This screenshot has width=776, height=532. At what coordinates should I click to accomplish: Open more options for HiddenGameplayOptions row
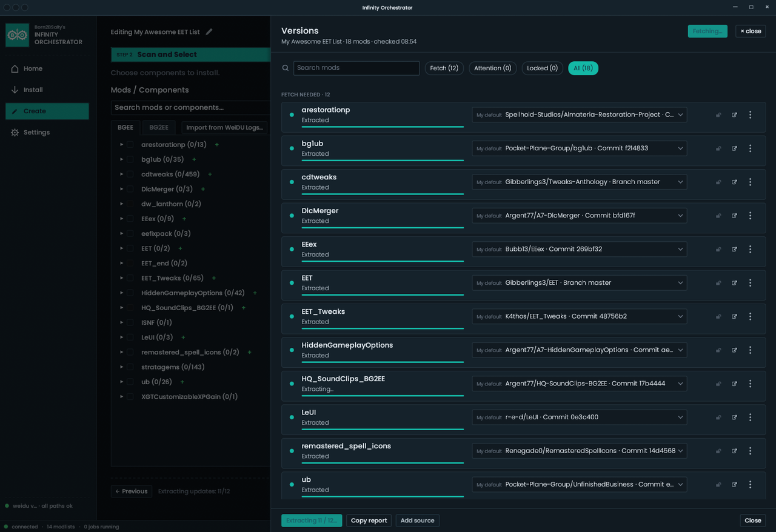click(750, 350)
